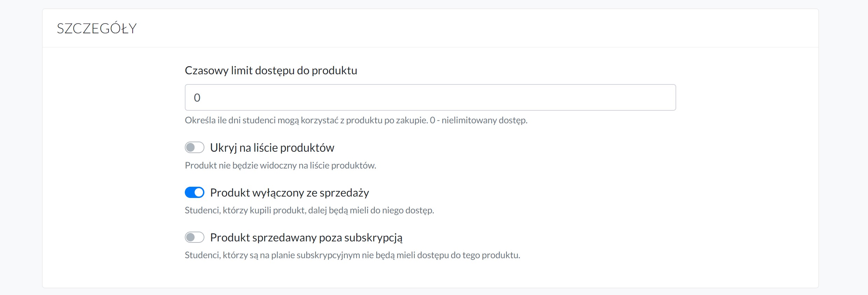Turn on 'Produkt sprzedawany poza subskrypcją' switch
The width and height of the screenshot is (868, 295).
point(195,237)
